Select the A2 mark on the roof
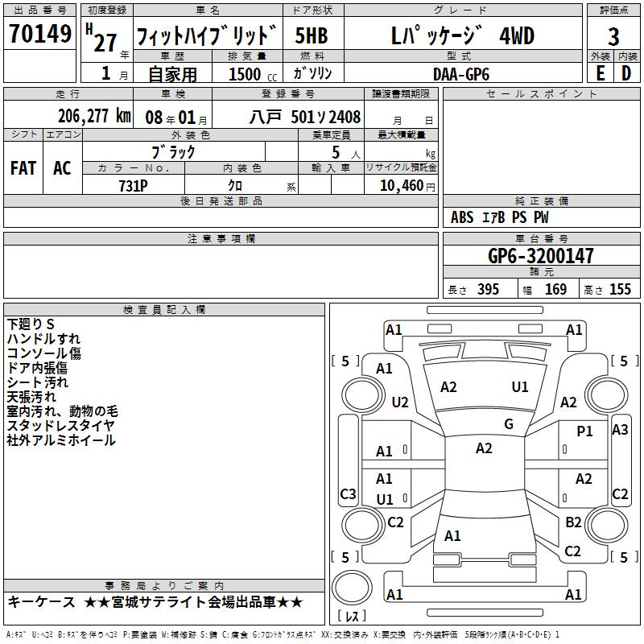This screenshot has width=644, height=644. pos(484,448)
